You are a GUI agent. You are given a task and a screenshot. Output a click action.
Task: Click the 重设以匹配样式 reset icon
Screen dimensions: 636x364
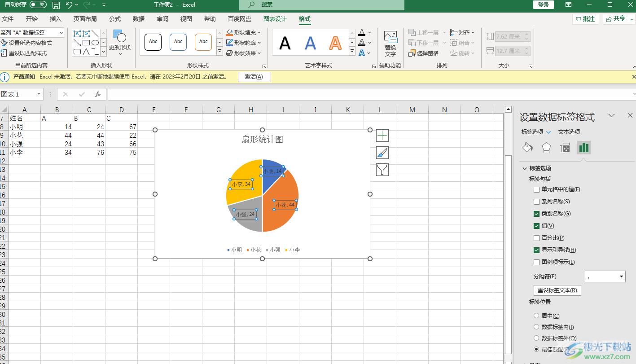point(4,53)
